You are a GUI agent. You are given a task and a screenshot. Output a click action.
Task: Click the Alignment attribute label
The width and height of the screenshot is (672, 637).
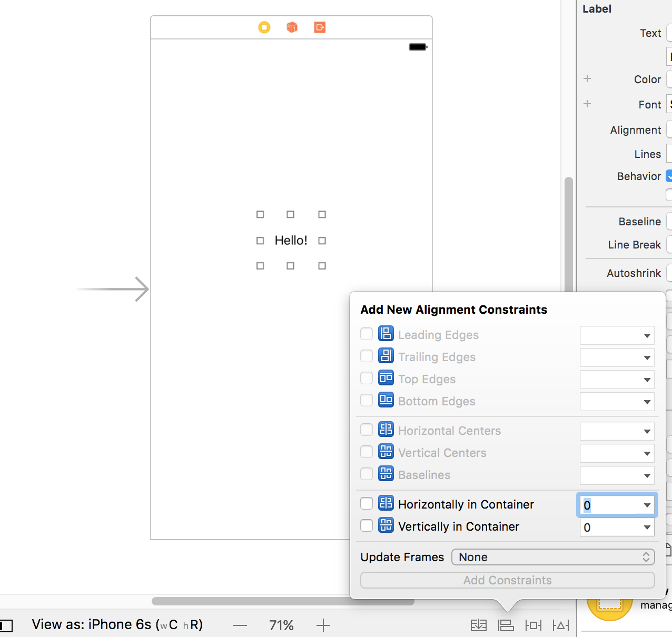click(x=635, y=130)
